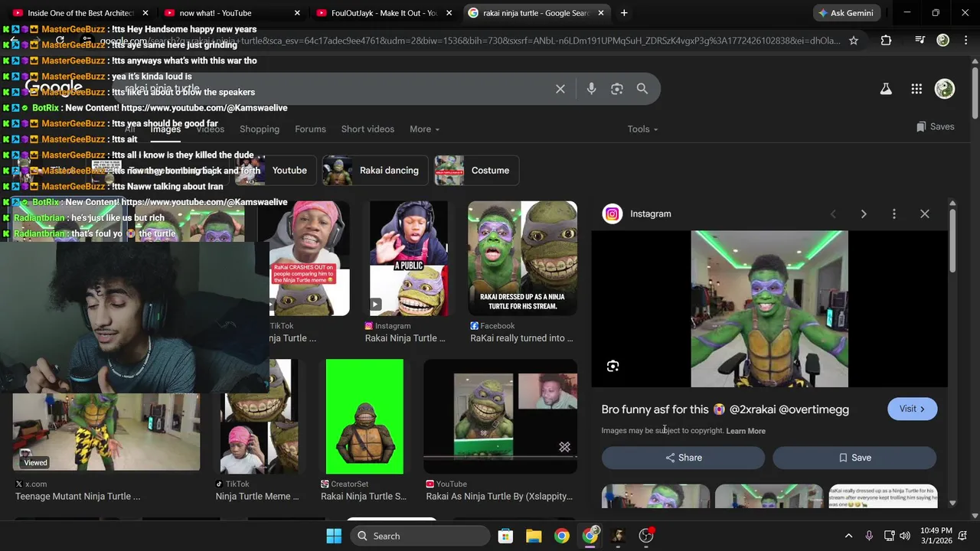Open search by image camera icon
This screenshot has width=980, height=551.
(x=617, y=89)
